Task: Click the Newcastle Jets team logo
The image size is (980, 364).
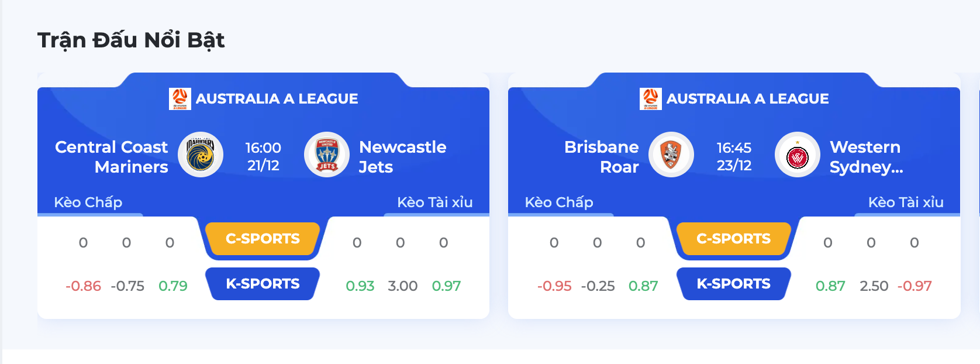Action: pyautogui.click(x=327, y=154)
